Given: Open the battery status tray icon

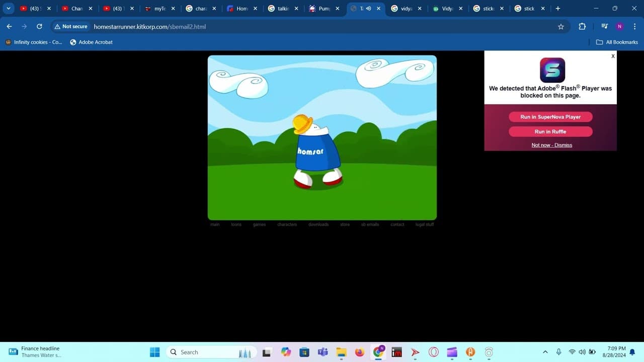Looking at the screenshot, I should pyautogui.click(x=593, y=352).
